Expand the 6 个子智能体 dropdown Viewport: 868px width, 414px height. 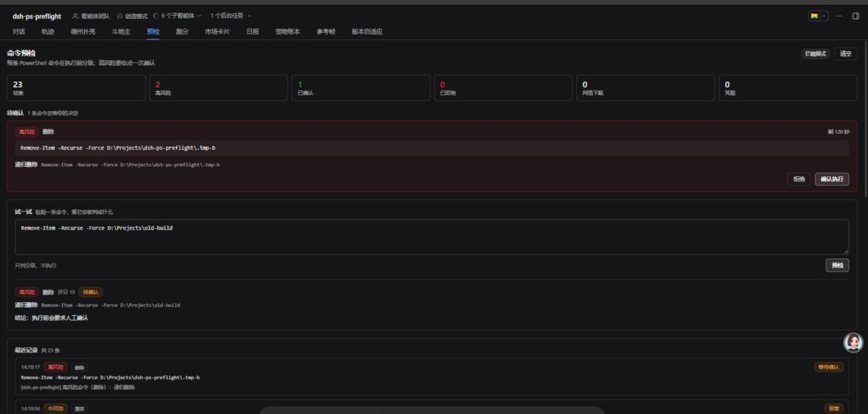(x=178, y=16)
